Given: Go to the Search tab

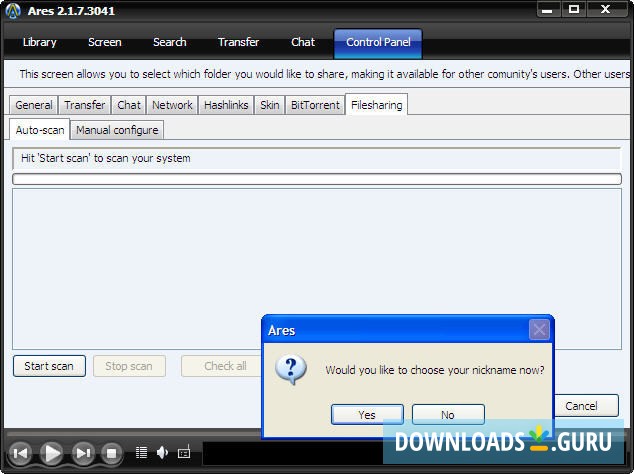Looking at the screenshot, I should pyautogui.click(x=170, y=42).
